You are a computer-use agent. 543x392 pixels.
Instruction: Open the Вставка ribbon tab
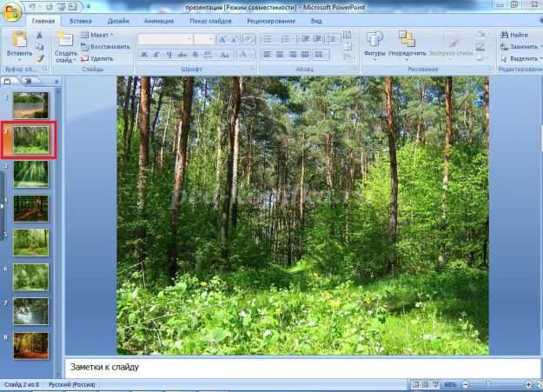pos(80,19)
